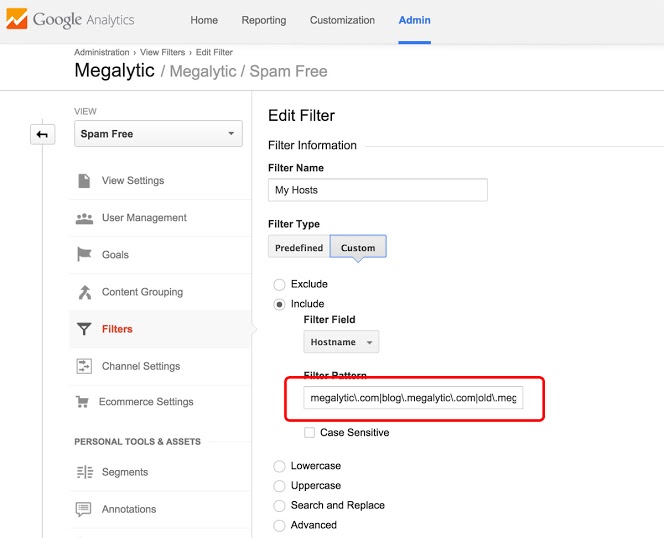Expand the Spam Free view dropdown
The width and height of the screenshot is (664, 538).
[x=158, y=134]
